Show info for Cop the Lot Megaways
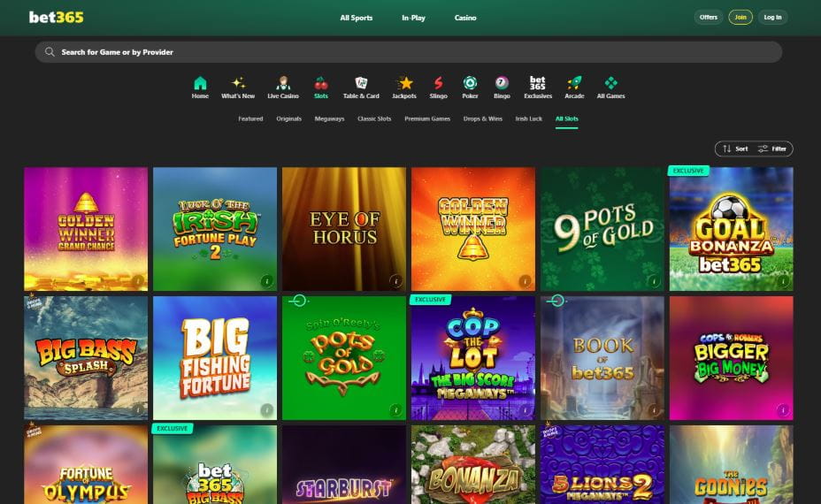The width and height of the screenshot is (821, 504). point(525,409)
